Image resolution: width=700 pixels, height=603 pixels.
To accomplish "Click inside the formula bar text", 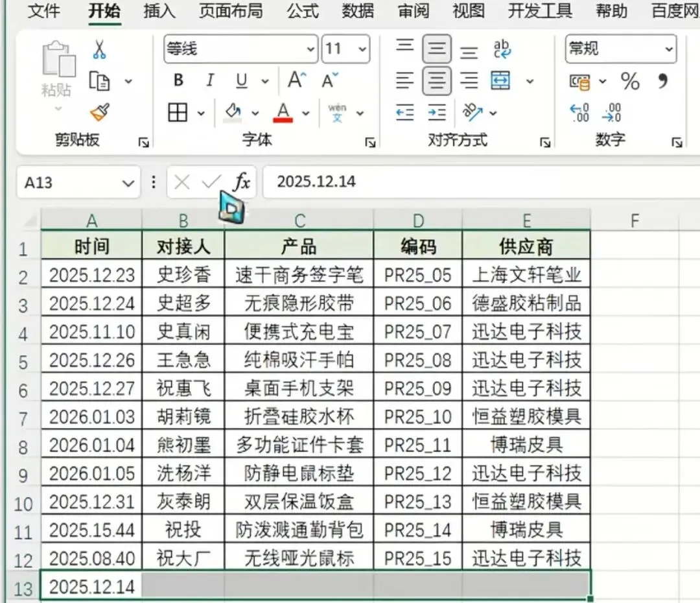I will coord(316,182).
